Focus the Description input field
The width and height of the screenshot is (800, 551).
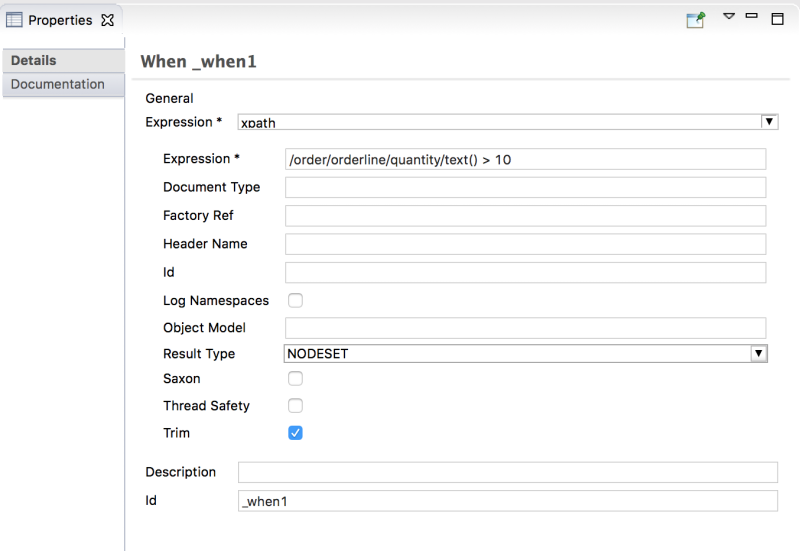[x=507, y=472]
